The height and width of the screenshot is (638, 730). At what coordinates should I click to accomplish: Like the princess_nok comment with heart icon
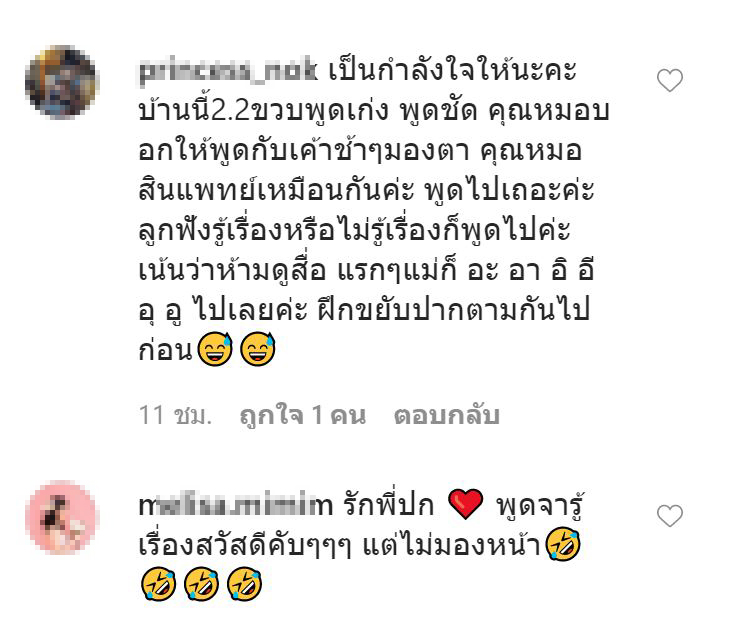(x=669, y=80)
